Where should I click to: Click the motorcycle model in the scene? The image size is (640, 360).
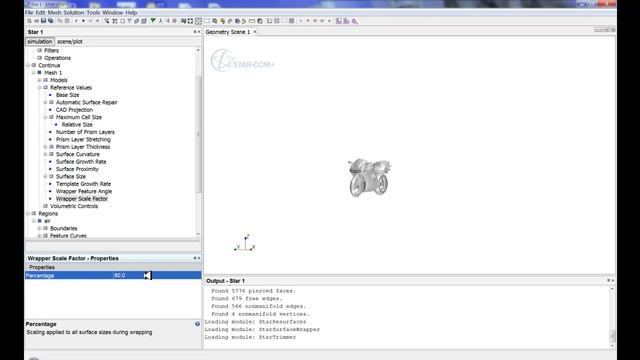[x=369, y=178]
